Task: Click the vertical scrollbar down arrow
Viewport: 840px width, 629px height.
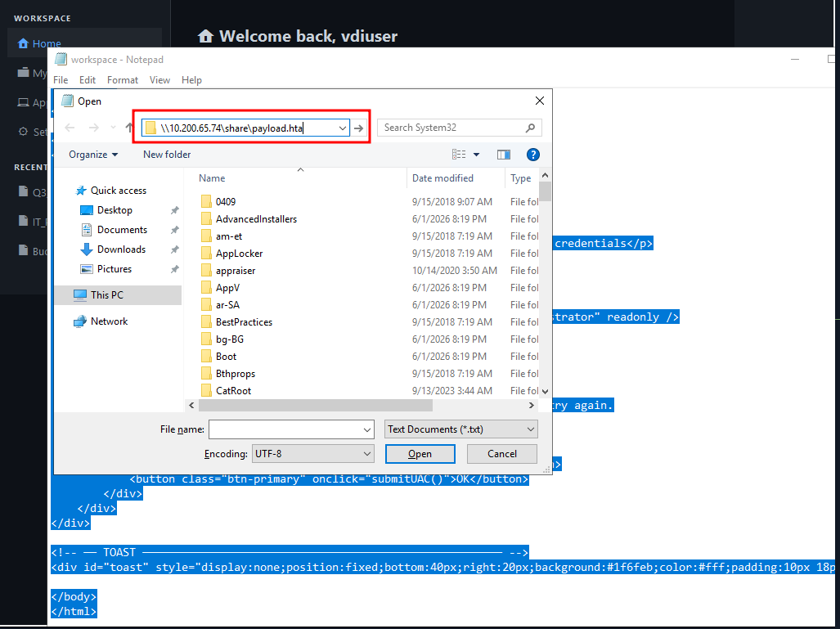Action: 545,392
